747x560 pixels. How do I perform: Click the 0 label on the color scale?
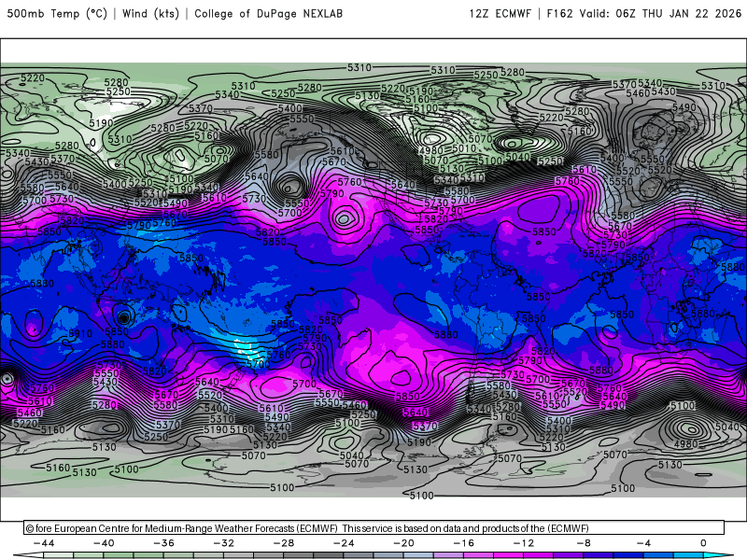[703, 543]
